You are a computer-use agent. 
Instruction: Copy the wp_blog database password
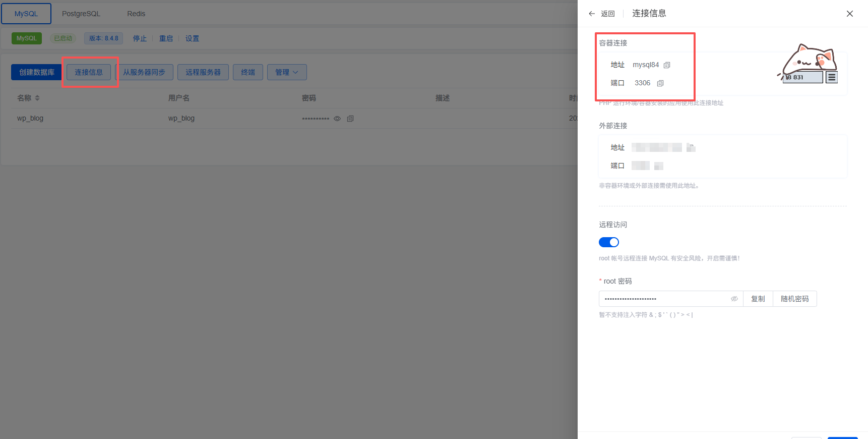tap(350, 119)
